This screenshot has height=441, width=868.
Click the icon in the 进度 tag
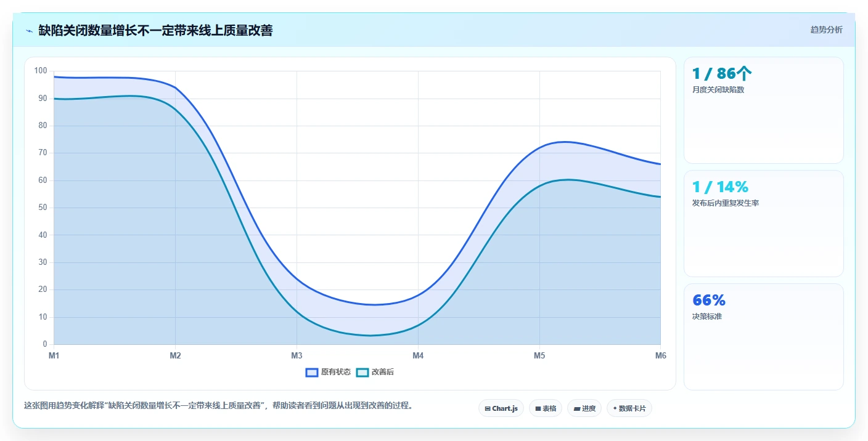click(576, 408)
